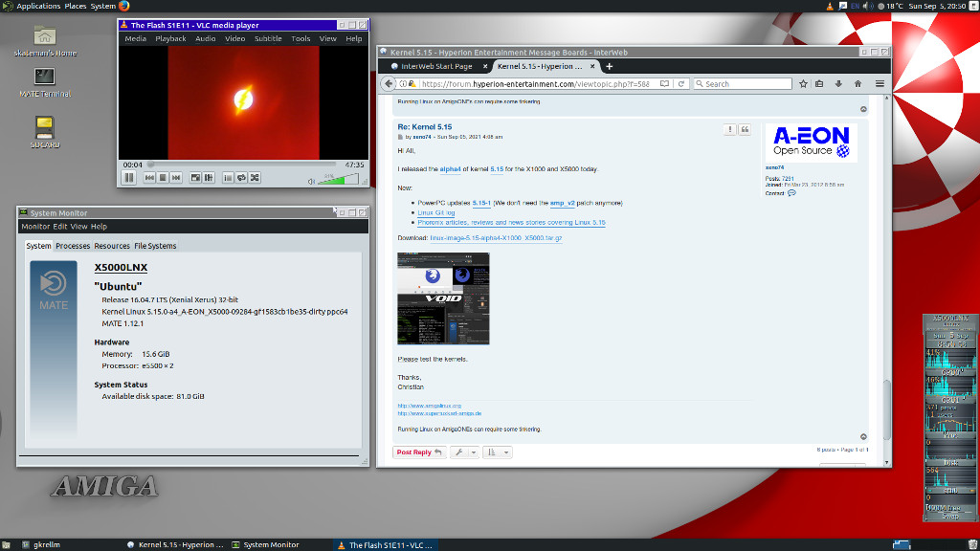Open System Monitor Edit menu
This screenshot has width=980, height=551.
60,227
